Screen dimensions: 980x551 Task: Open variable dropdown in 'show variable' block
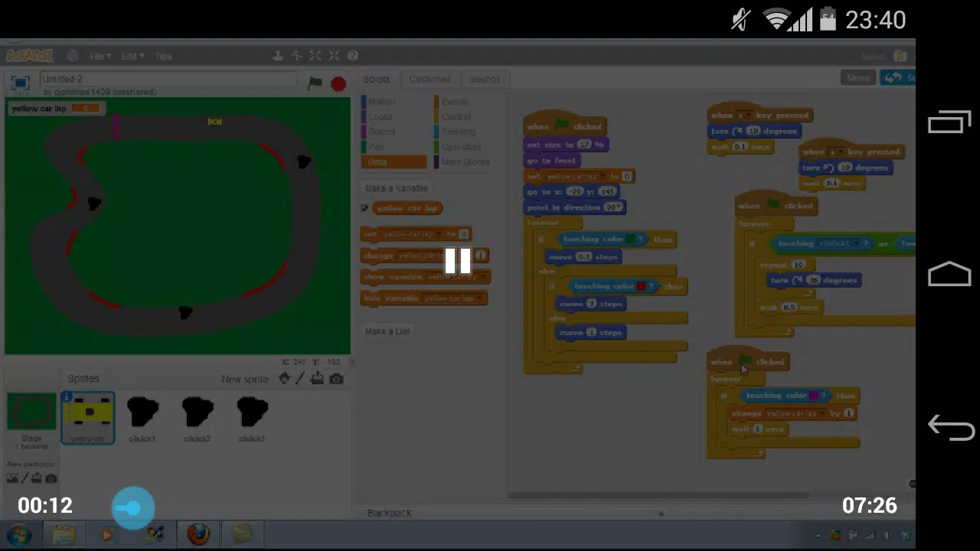tap(484, 277)
